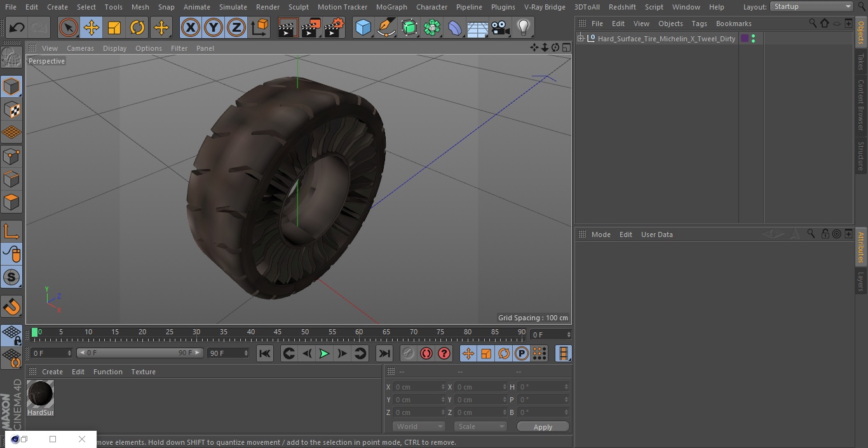The image size is (868, 448).
Task: Render to Picture Viewer
Action: [311, 27]
